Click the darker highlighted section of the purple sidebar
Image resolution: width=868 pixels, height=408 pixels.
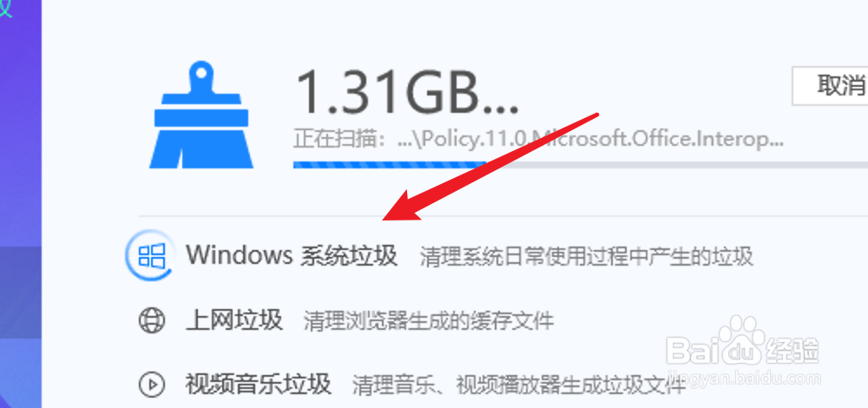coord(21,293)
